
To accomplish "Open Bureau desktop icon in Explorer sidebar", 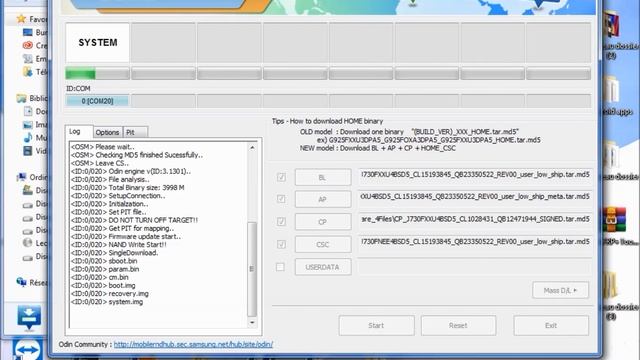I will click(28, 32).
